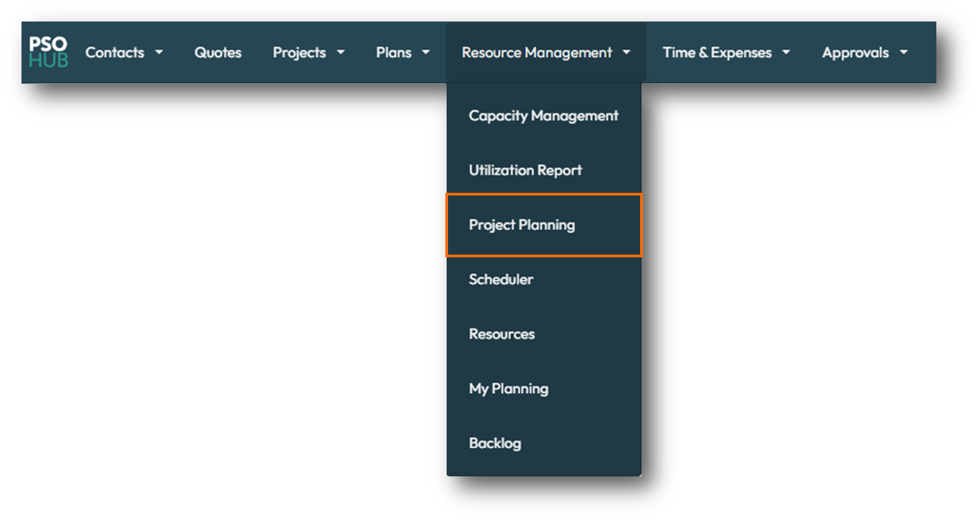Click the arrow beside Time & Expenses
The image size is (980, 520).
pyautogui.click(x=786, y=52)
